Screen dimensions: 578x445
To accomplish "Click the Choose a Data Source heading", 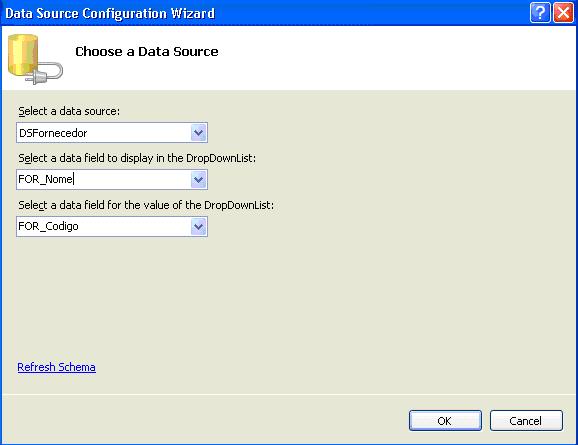I will [147, 51].
